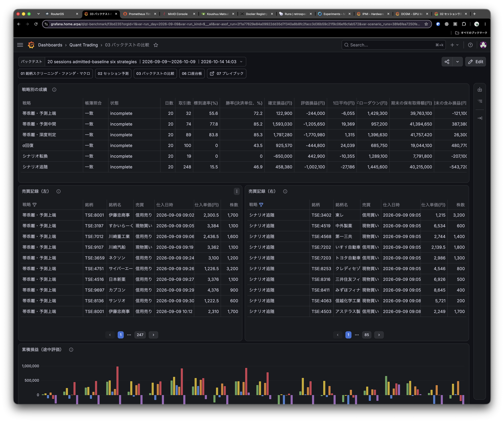Expand the share options dropdown arrow
This screenshot has height=422, width=504.
[x=457, y=62]
